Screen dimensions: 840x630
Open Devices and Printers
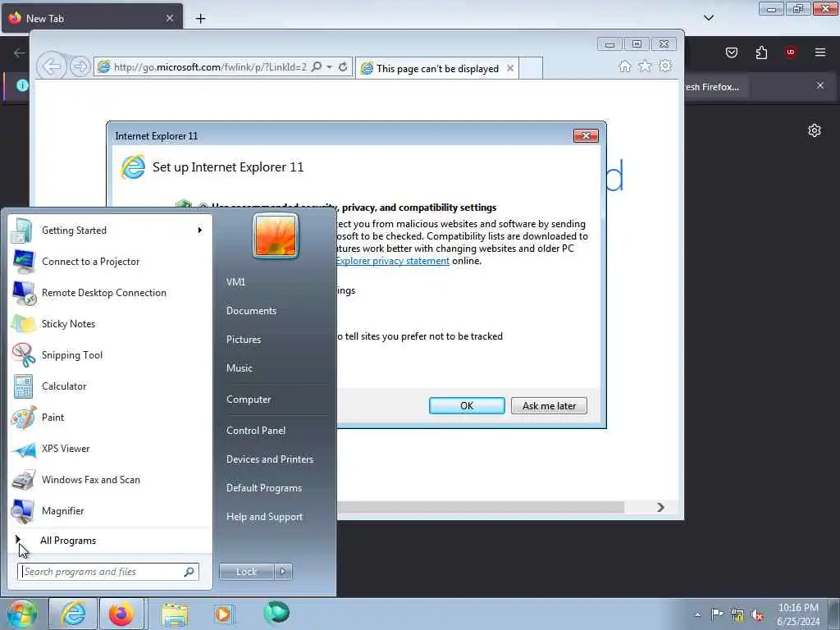pos(270,459)
